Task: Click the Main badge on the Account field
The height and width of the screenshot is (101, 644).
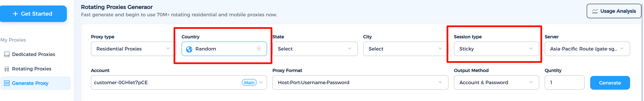Action: (249, 82)
